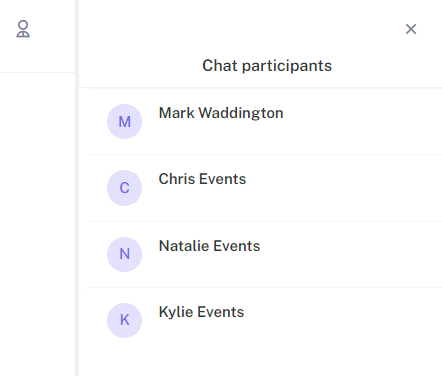Select empty space right of Mark Waddington
Image resolution: width=442 pixels, height=376 pixels.
pos(363,121)
